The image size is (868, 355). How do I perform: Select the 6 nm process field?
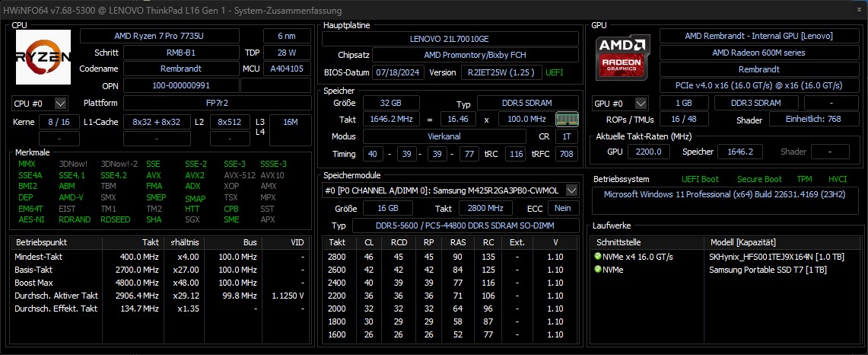(x=287, y=36)
